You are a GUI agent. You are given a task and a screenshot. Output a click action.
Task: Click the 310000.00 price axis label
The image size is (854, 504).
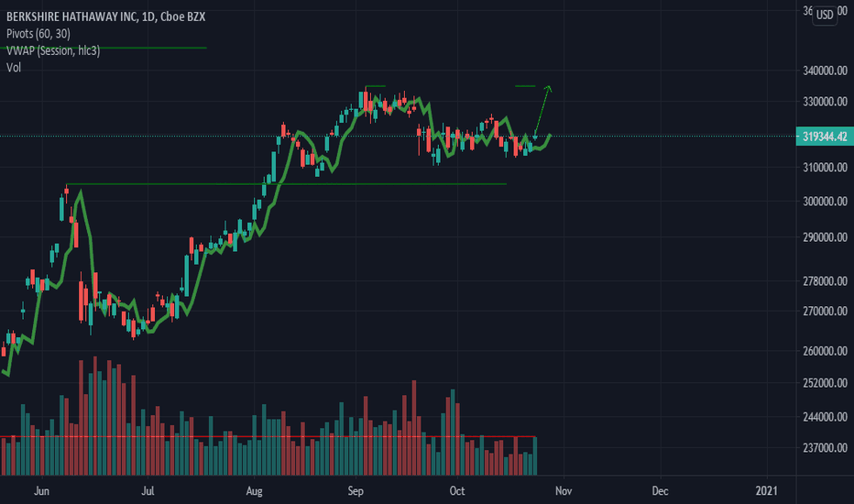point(825,168)
